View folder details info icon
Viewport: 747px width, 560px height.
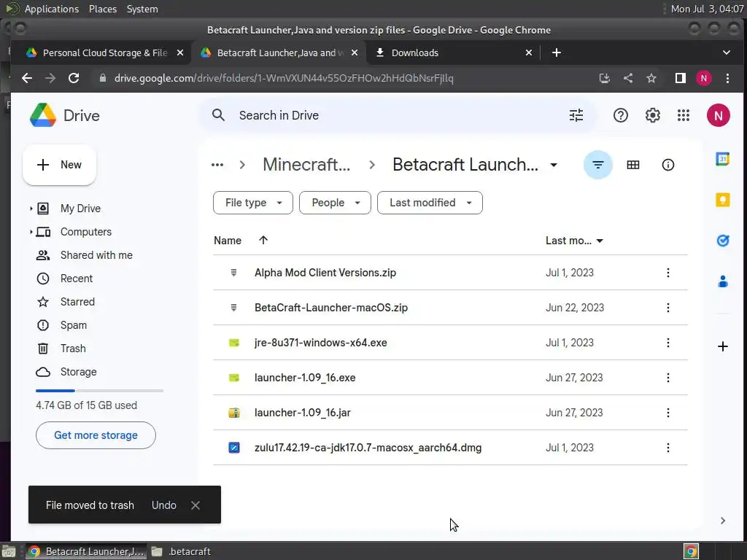(x=667, y=165)
